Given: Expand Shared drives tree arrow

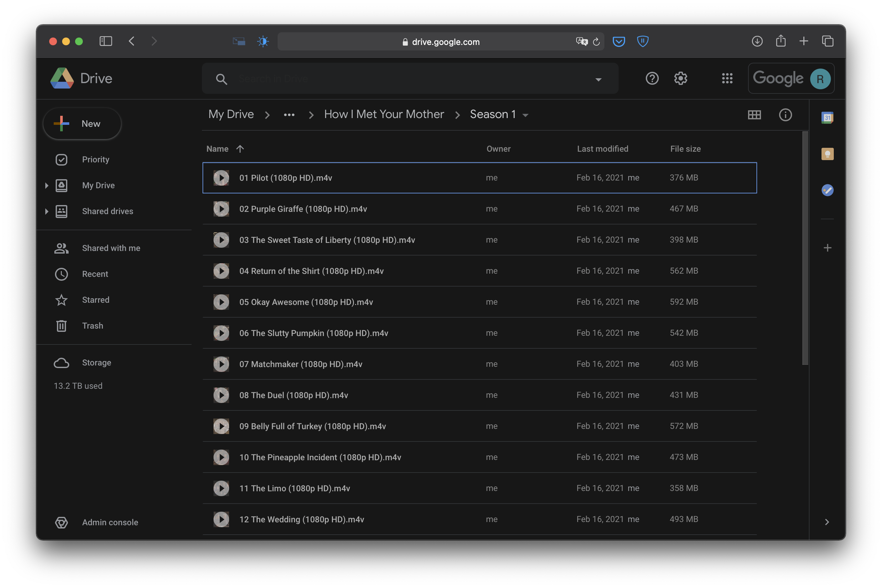Looking at the screenshot, I should (x=47, y=212).
